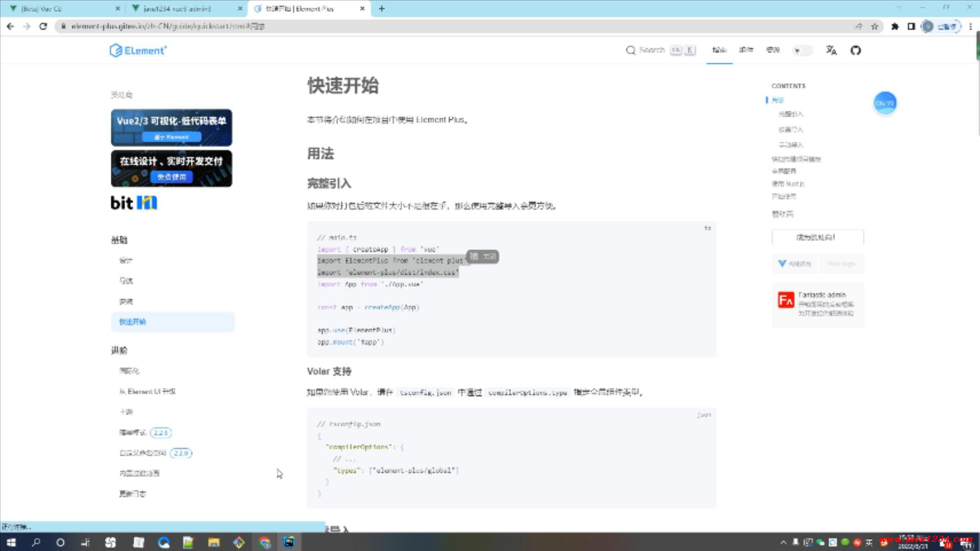Screen dimensions: 980x551
Task: Click the search magnifier icon
Action: [630, 50]
